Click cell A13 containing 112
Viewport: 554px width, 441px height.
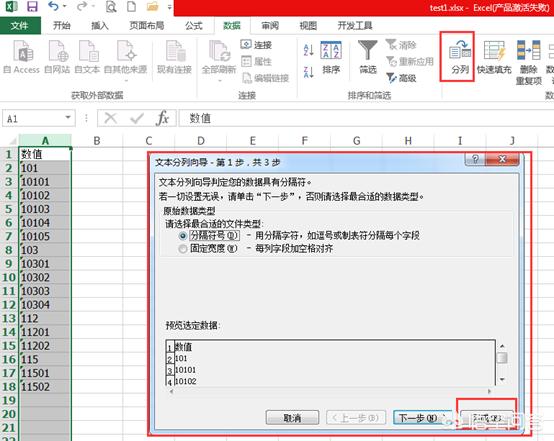pyautogui.click(x=44, y=318)
